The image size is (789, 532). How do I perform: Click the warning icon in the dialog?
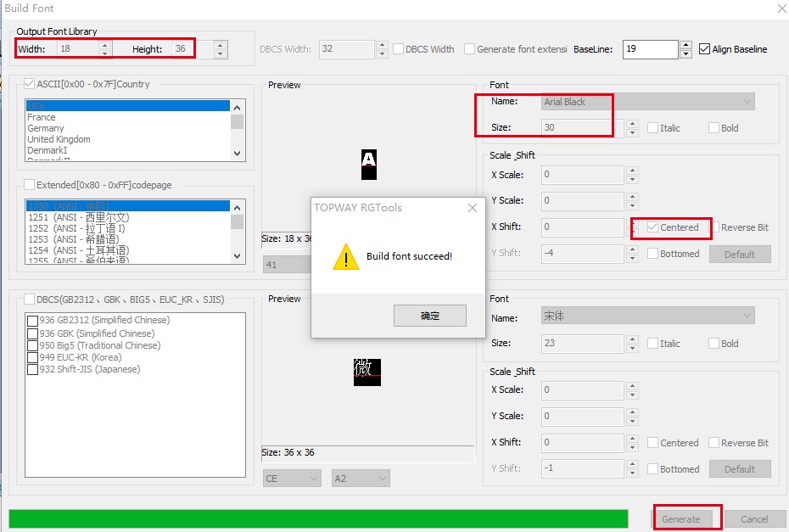345,256
